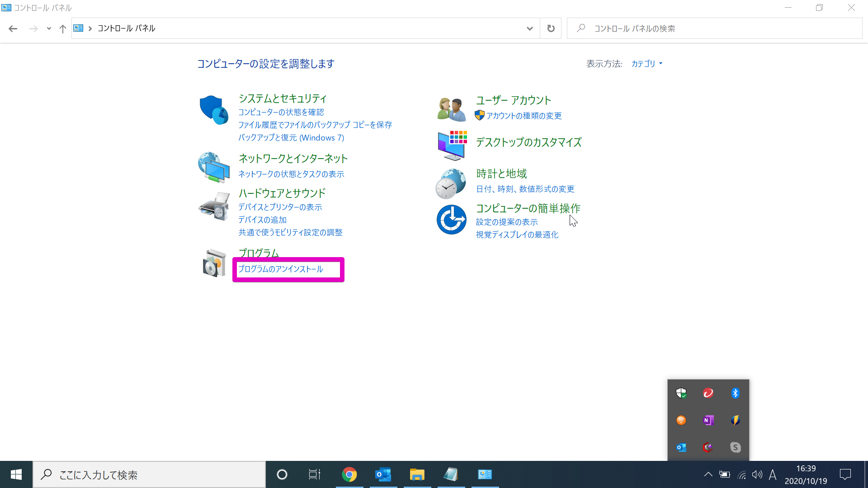The image size is (868, 488).
Task: Open Chrome from the taskbar
Action: [x=349, y=474]
